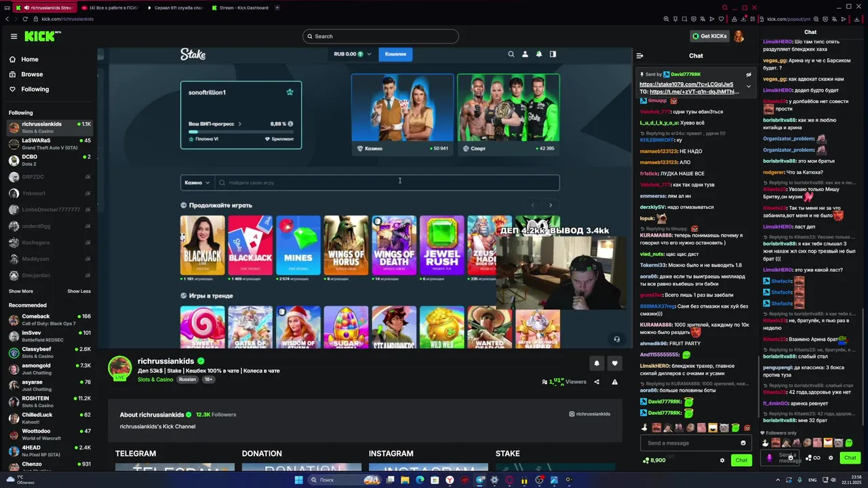Open the Kick hamburger sidebar menu

pos(14,37)
